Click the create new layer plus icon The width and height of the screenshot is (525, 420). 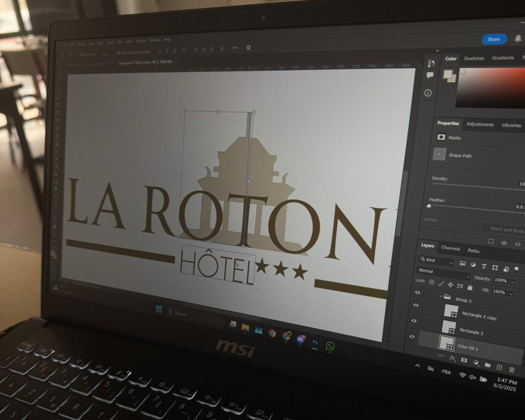[x=499, y=367]
